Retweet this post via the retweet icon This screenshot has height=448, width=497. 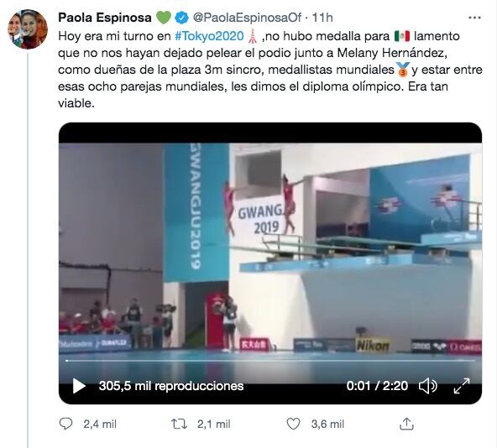pyautogui.click(x=179, y=424)
